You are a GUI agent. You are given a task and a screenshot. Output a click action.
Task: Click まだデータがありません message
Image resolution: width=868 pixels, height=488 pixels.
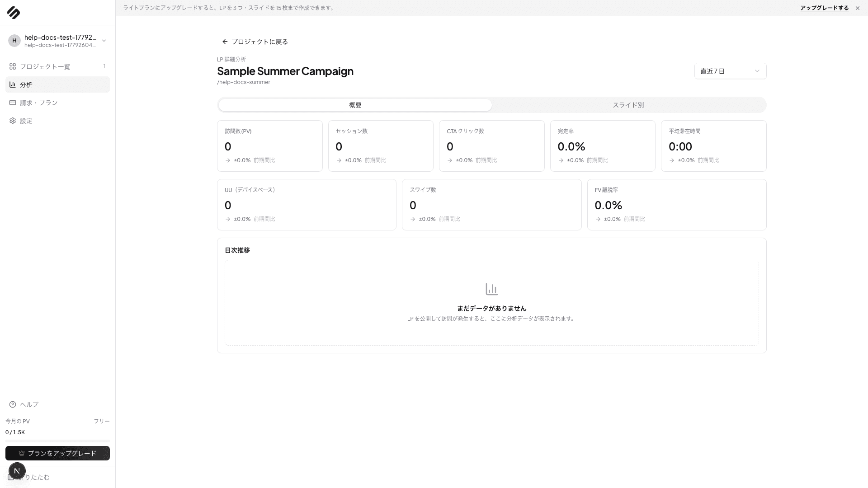pos(491,309)
